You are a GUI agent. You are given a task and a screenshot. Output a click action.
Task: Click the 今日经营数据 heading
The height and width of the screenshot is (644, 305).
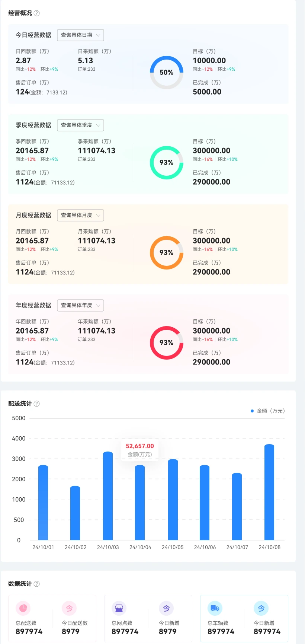pos(33,35)
